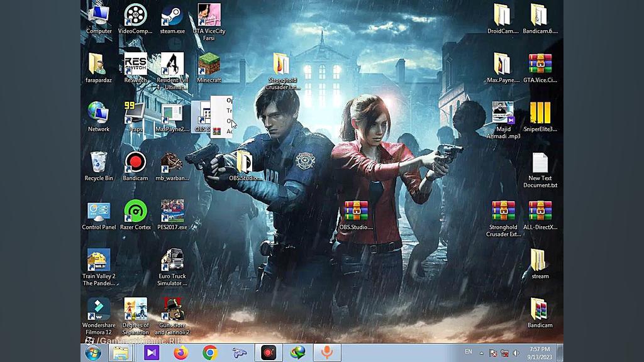Open the Action Center flag icon

point(493,353)
